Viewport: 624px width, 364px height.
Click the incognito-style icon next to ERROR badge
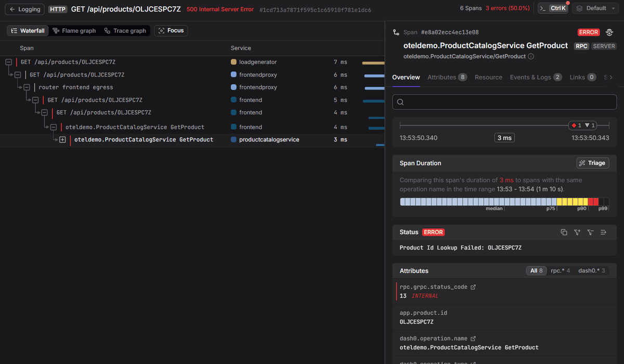tap(609, 32)
